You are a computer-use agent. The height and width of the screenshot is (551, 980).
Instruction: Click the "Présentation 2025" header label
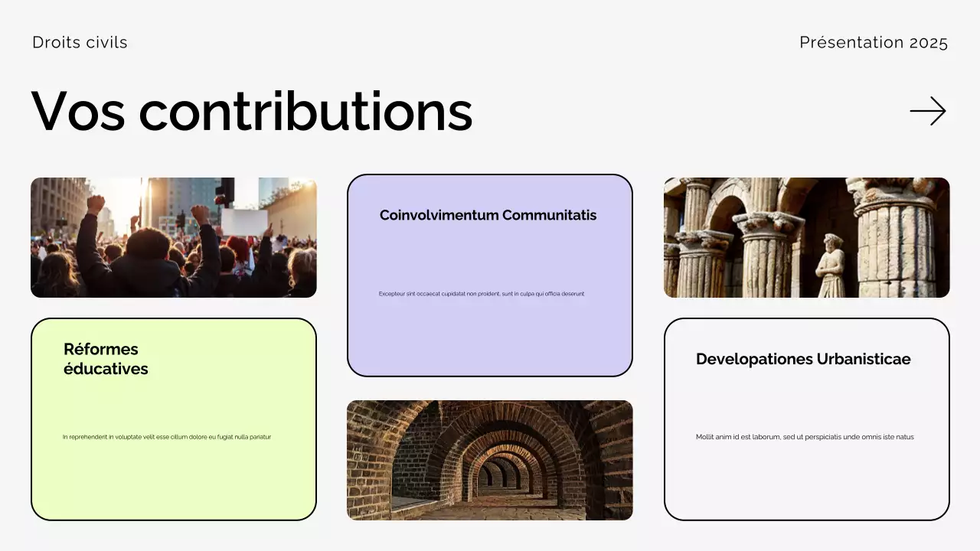tap(873, 43)
